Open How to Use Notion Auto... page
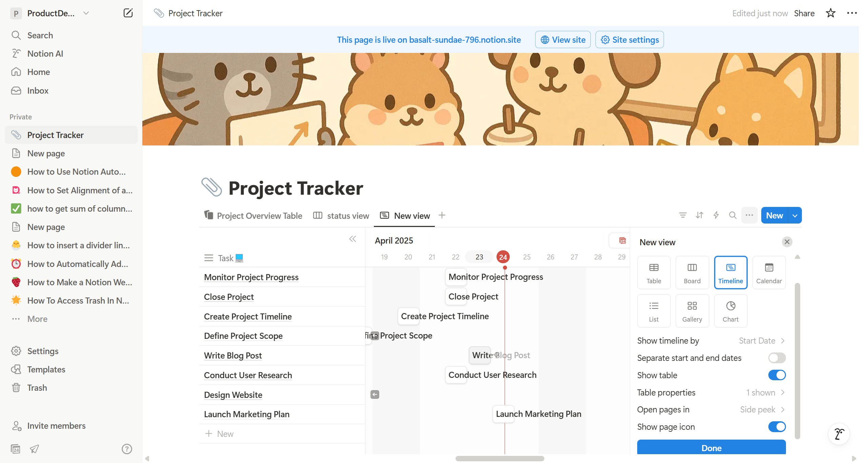868x463 pixels. pyautogui.click(x=71, y=172)
